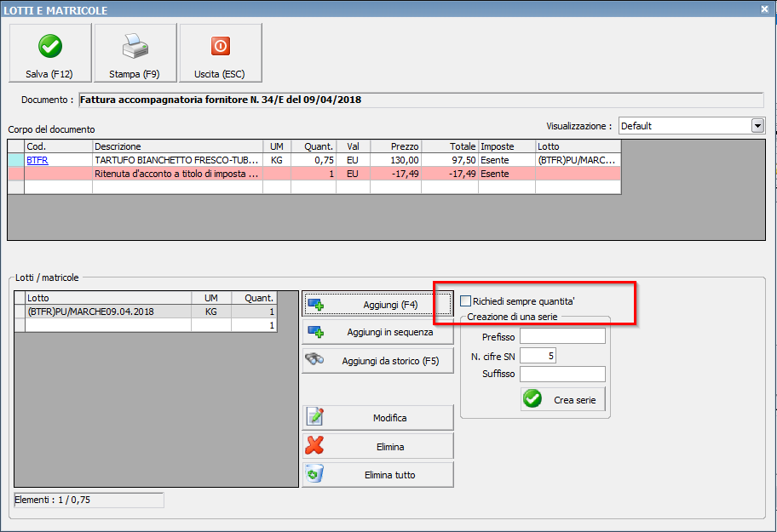Click the Salva (F12) button label
The image size is (777, 532).
[49, 74]
